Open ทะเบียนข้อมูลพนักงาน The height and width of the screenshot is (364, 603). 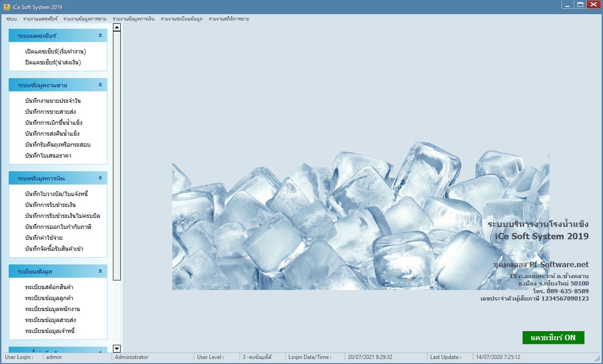click(x=53, y=309)
